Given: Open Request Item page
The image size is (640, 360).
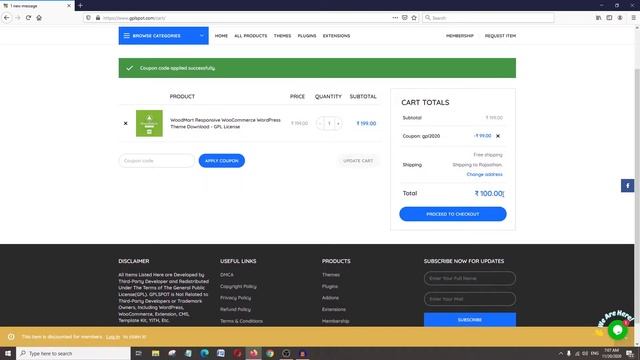Looking at the screenshot, I should pos(500,36).
